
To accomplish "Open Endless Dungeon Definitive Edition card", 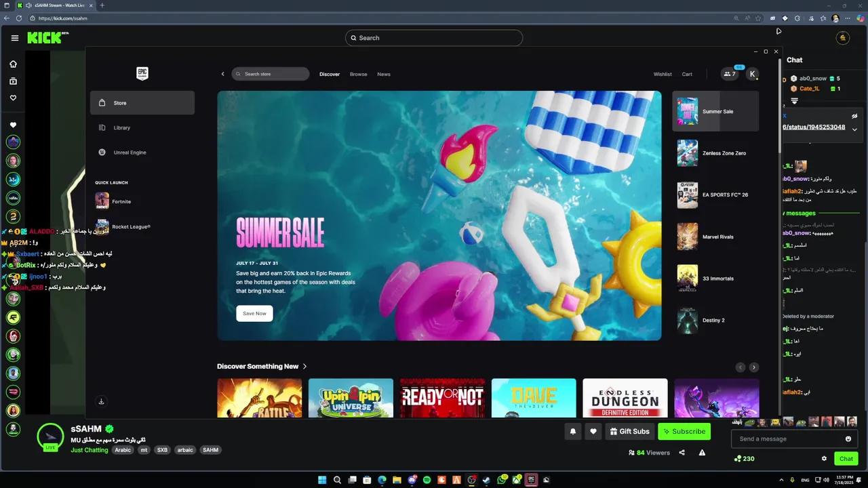I will coord(625,398).
